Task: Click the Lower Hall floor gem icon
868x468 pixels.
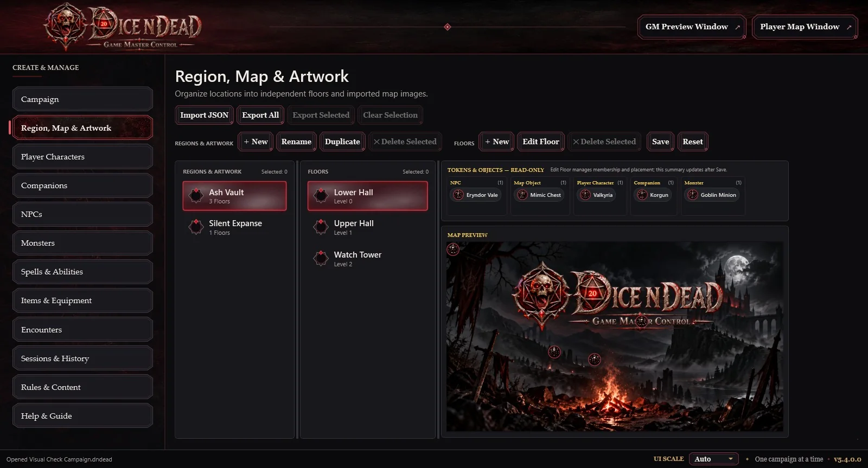Action: coord(321,196)
